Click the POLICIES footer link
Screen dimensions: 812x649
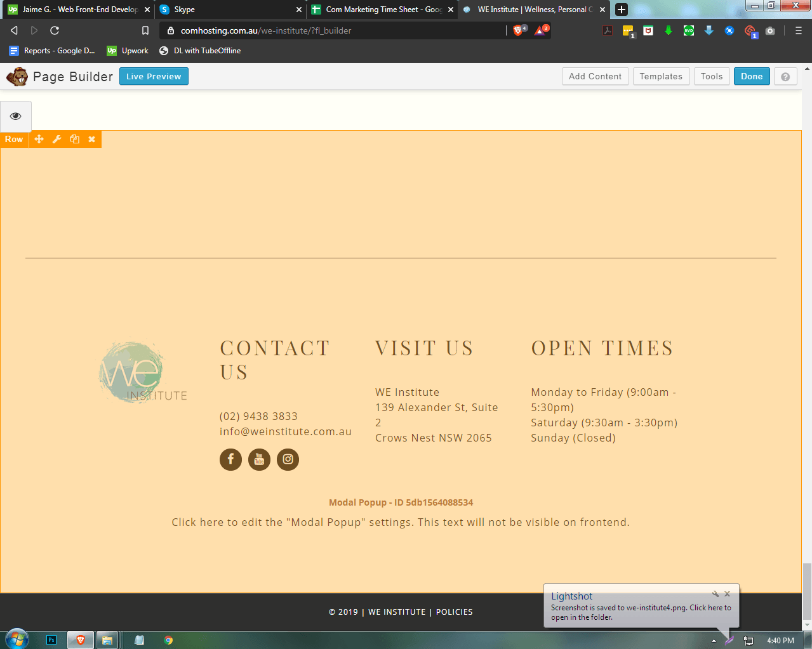(455, 612)
